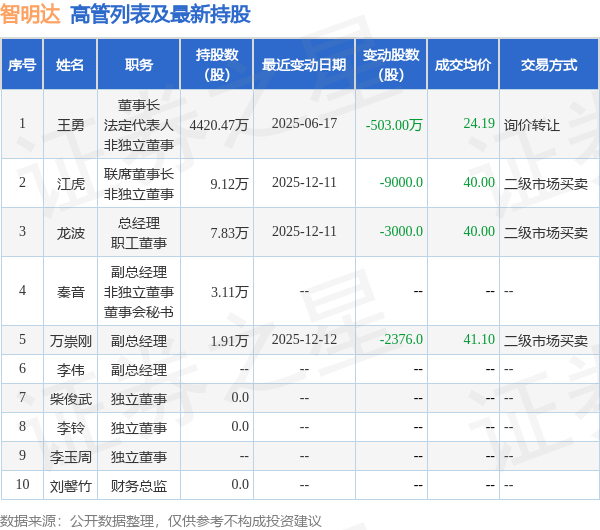Screen dimensions: 600x530
Task: Click the name 李伟
Action: point(70,370)
